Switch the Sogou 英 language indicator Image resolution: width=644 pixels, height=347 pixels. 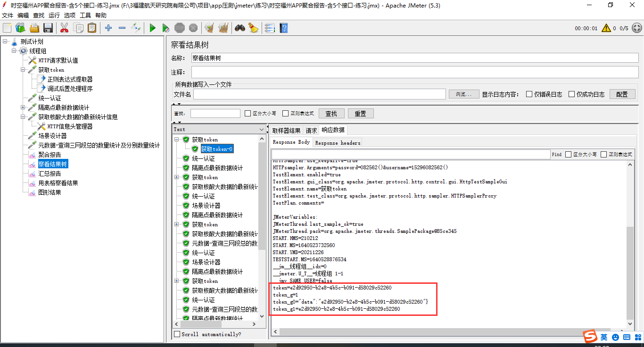pyautogui.click(x=604, y=338)
